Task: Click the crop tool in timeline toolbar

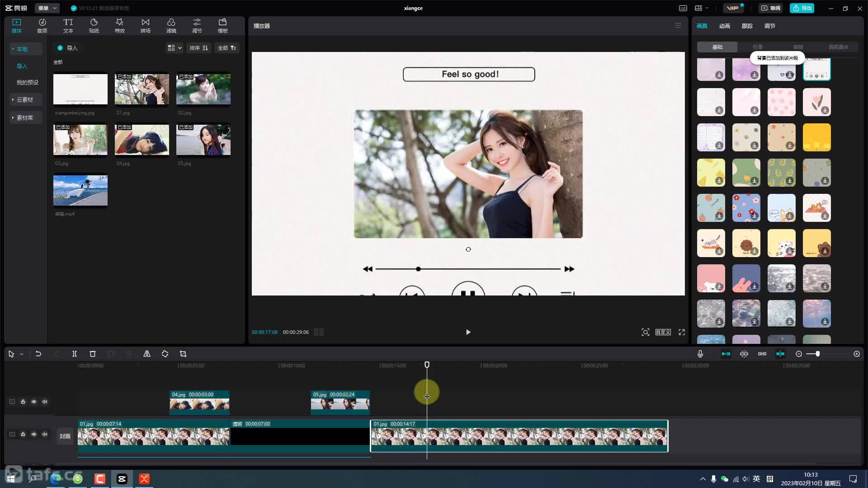Action: pyautogui.click(x=183, y=354)
